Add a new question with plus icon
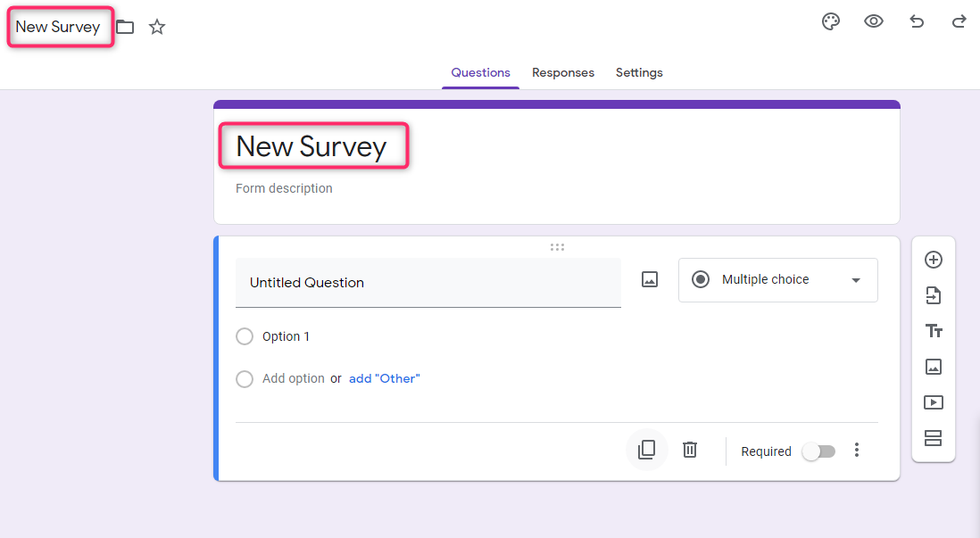This screenshot has width=980, height=538. pos(933,260)
